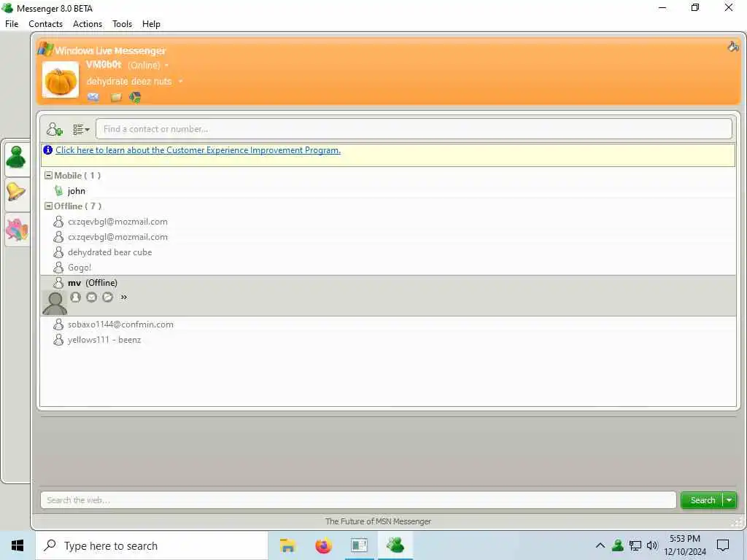Select contact sobaxo1144@confmin.com
The height and width of the screenshot is (560, 747).
(120, 324)
